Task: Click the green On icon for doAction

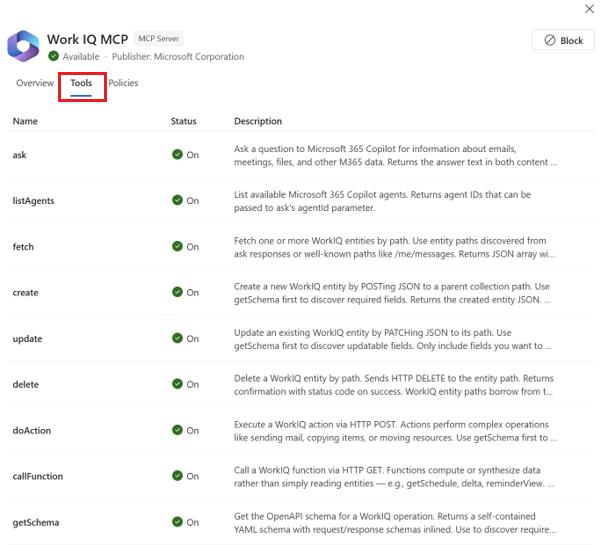Action: pos(177,430)
